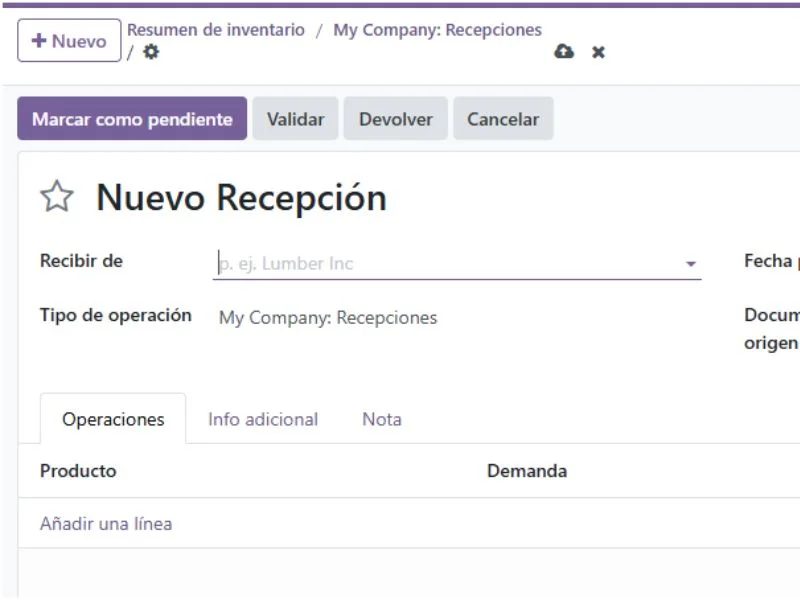This screenshot has height=600, width=800.
Task: Click inside the Recibir de field
Action: coord(400,263)
